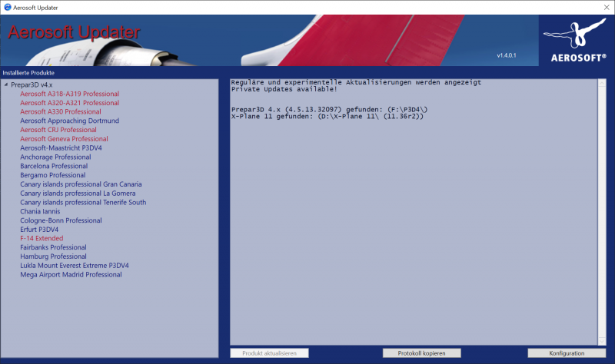Click scroll up arrow of log panel
Image resolution: width=615 pixels, height=364 pixels.
tap(602, 83)
